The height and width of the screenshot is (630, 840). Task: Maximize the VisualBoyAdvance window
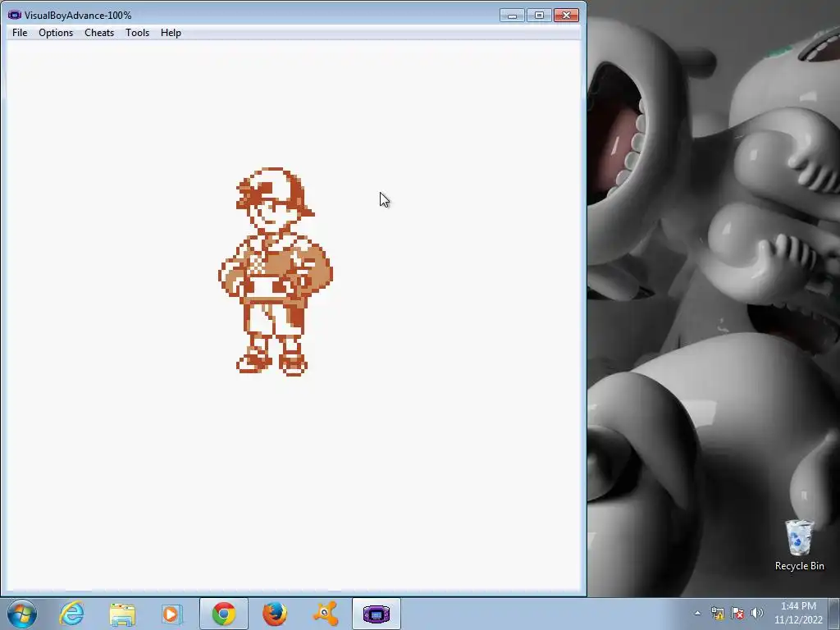tap(539, 16)
